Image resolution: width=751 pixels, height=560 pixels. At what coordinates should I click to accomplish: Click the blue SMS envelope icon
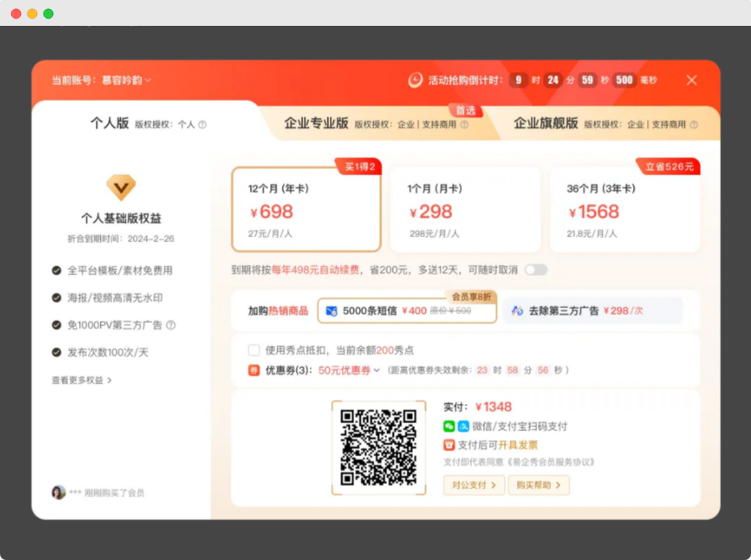pos(332,311)
